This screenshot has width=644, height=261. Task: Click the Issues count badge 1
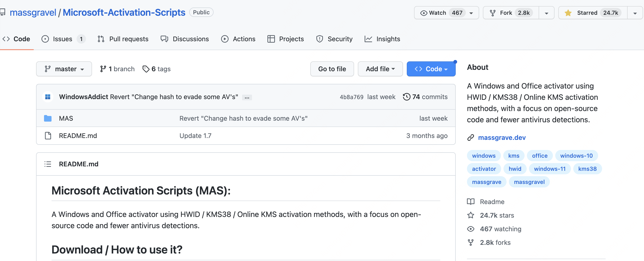(81, 39)
